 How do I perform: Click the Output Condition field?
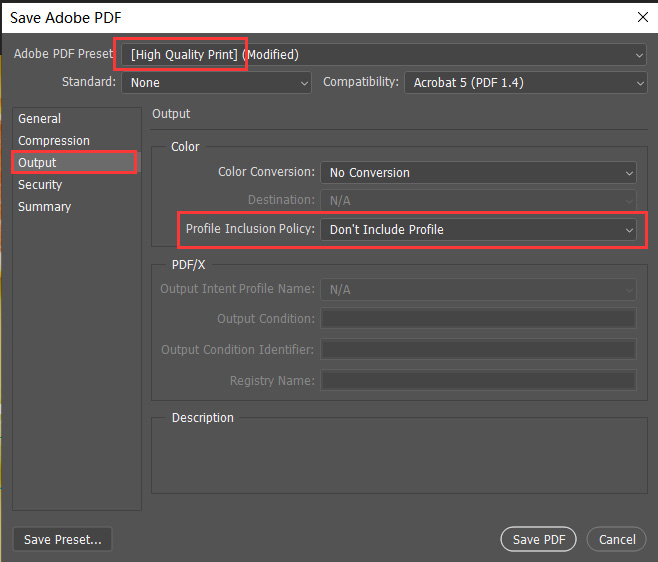coord(478,319)
